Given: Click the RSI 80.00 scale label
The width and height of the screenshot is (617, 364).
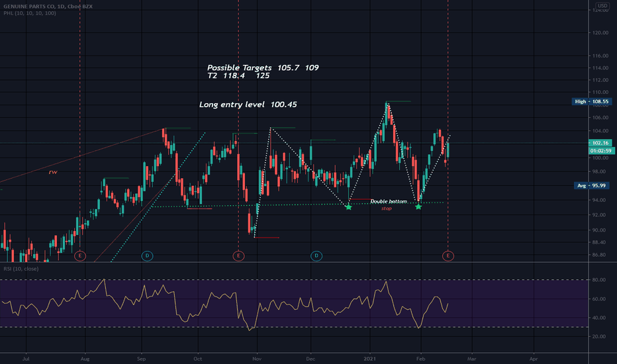Looking at the screenshot, I should point(599,280).
